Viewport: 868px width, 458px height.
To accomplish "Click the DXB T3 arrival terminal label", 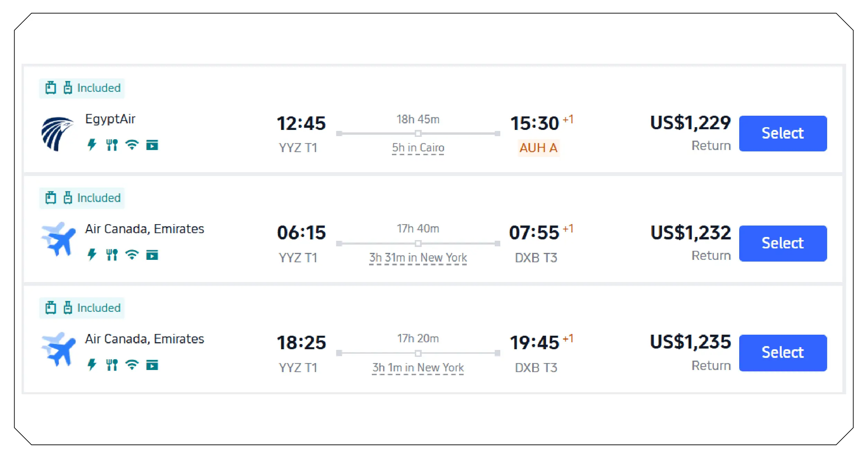I will 536,257.
